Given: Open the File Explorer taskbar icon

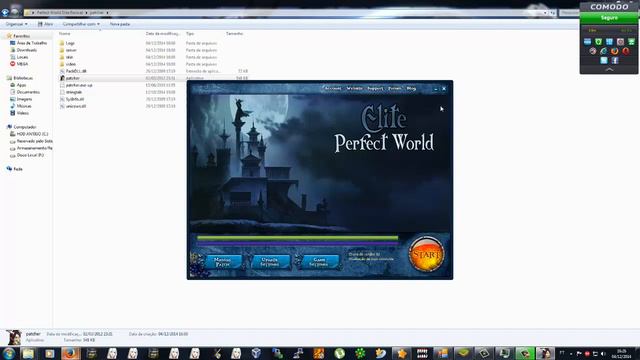Looking at the screenshot, I should click(28, 353).
